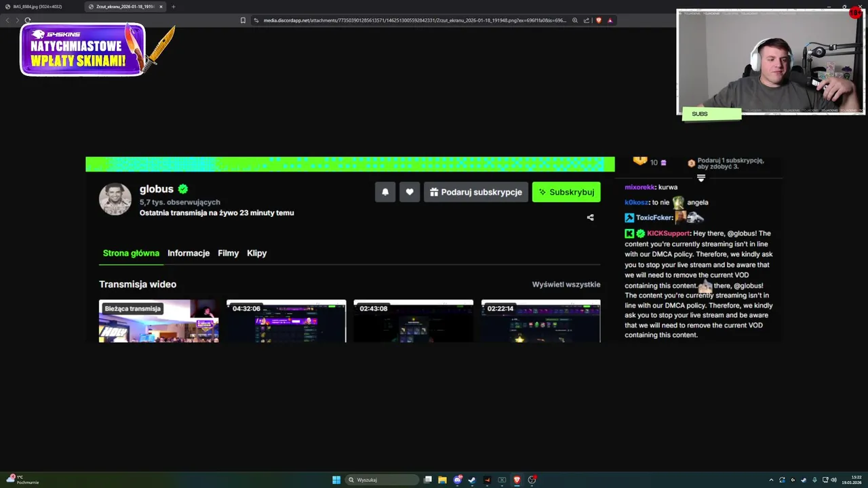
Task: Select the Zrzut_ekranu browser tab
Action: point(125,7)
